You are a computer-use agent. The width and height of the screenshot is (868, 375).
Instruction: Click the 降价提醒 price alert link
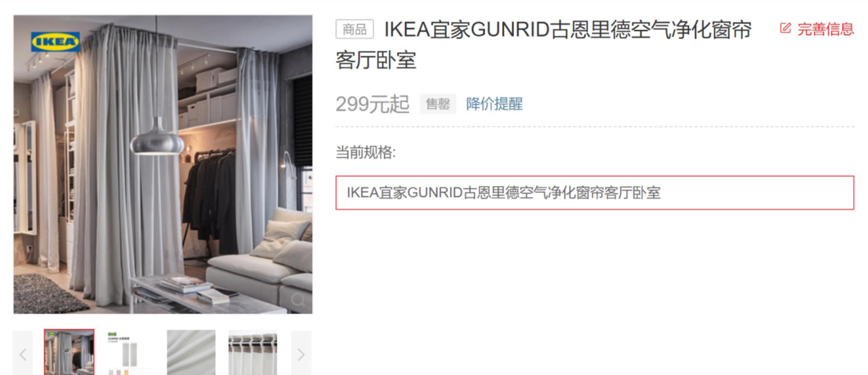(494, 104)
